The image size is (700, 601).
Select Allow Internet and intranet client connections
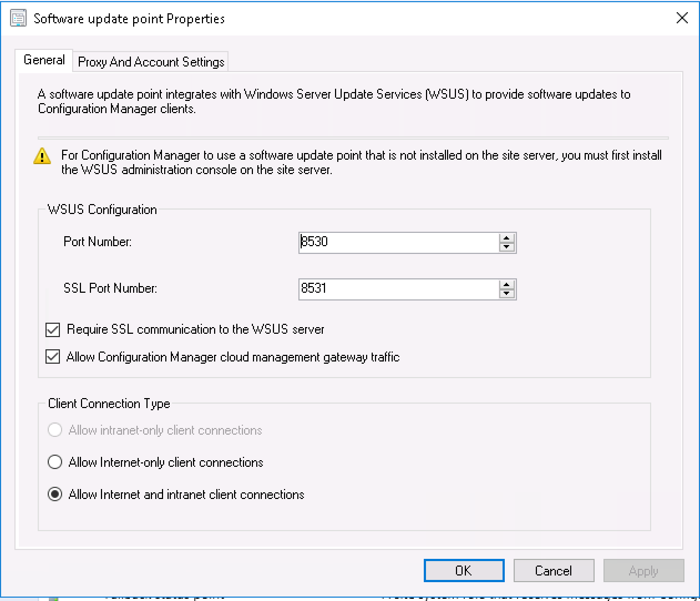tap(55, 494)
